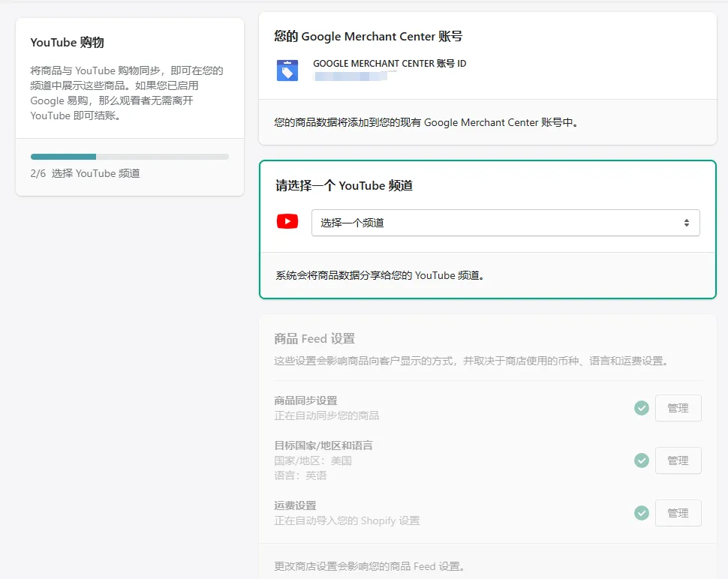
Task: Click the setup progress bar
Action: pos(130,157)
